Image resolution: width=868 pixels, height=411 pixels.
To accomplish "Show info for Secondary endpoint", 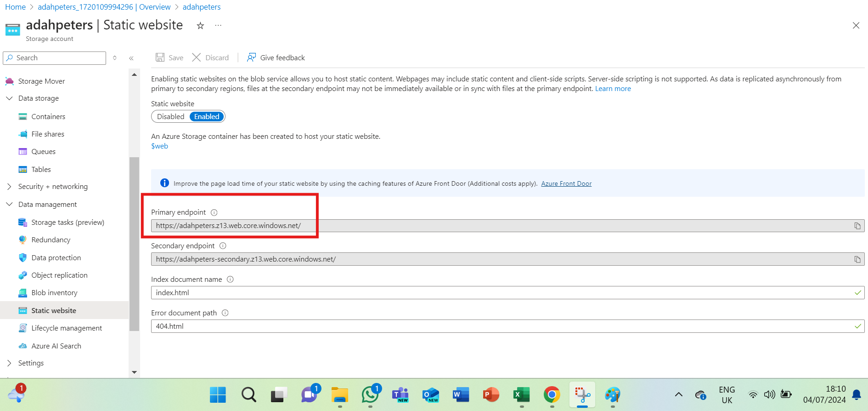I will [x=223, y=246].
